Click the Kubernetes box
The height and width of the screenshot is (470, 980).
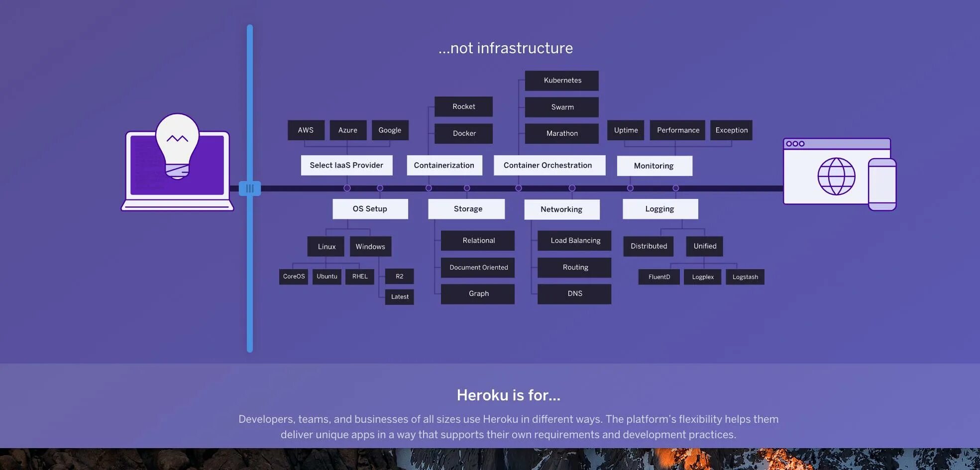tap(562, 81)
